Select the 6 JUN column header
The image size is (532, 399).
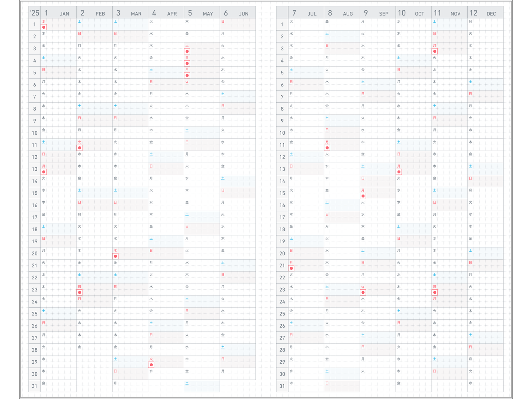pyautogui.click(x=237, y=13)
